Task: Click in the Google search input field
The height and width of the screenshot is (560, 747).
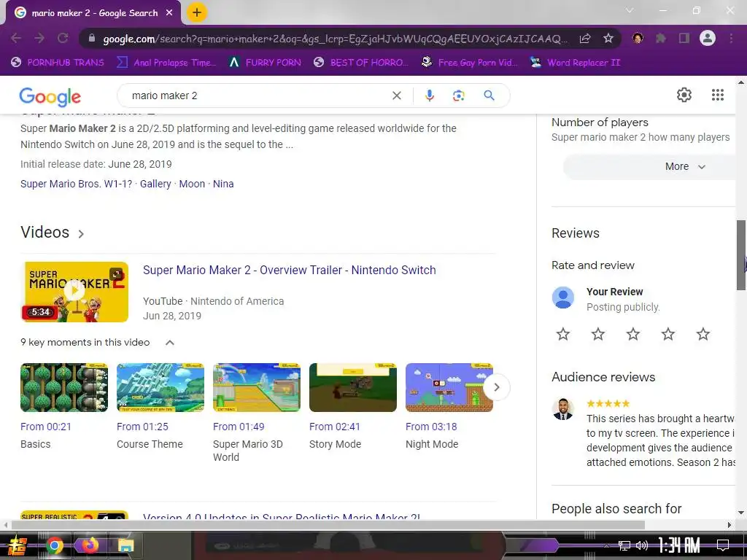Action: point(258,96)
